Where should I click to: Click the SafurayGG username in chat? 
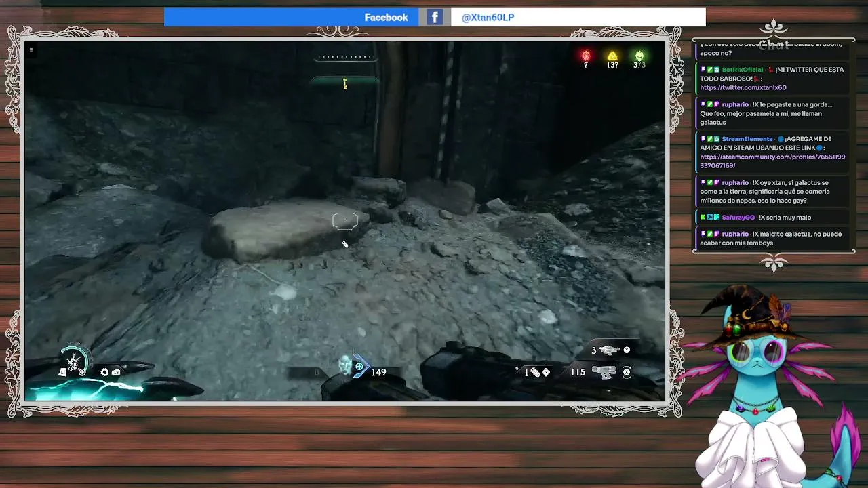click(x=738, y=218)
